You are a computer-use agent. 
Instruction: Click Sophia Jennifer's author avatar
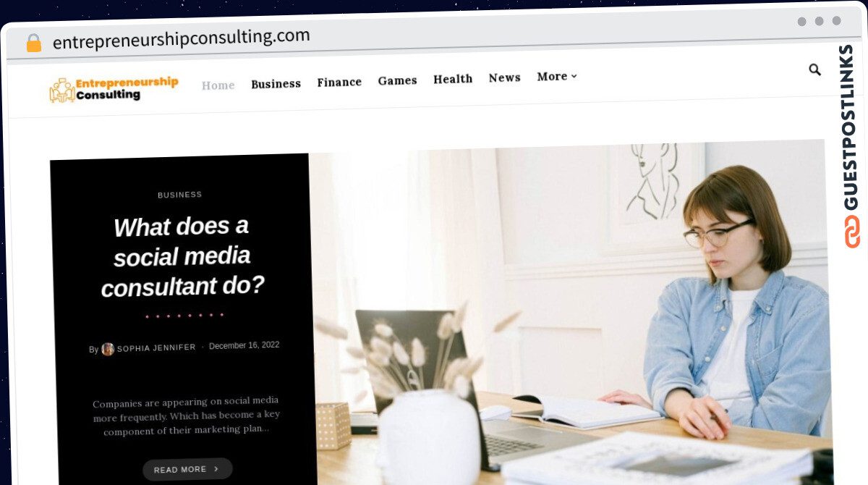click(108, 349)
